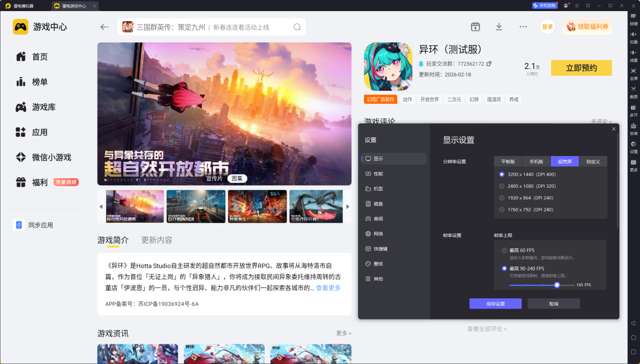Go to 首页 in the game center sidebar
The height and width of the screenshot is (364, 640).
coord(32,57)
